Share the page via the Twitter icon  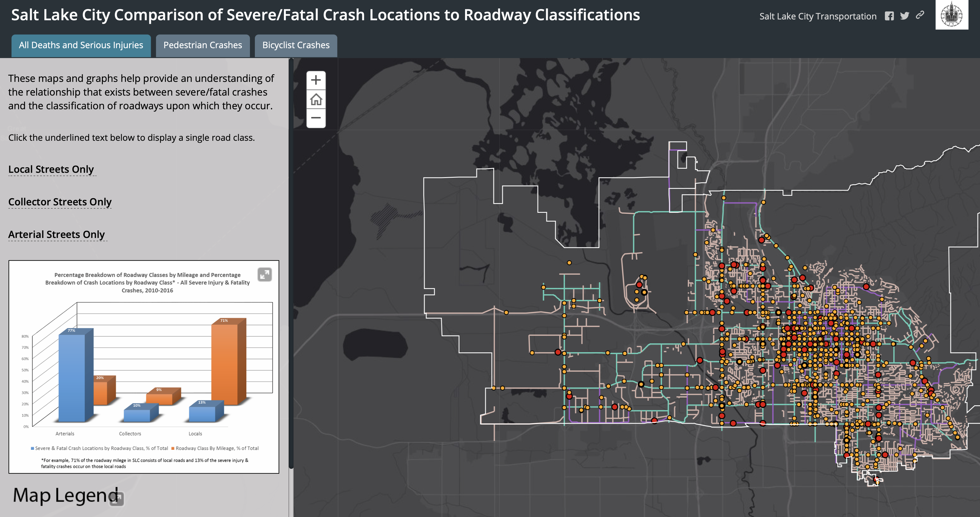coord(904,16)
